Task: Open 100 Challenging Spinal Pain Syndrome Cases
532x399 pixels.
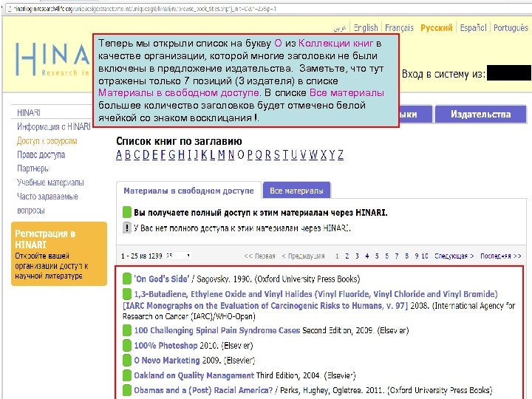Action: tap(216, 330)
